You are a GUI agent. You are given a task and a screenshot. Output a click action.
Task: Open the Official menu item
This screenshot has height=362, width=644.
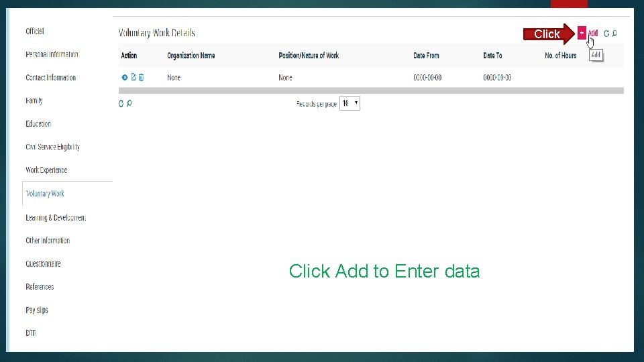point(35,32)
